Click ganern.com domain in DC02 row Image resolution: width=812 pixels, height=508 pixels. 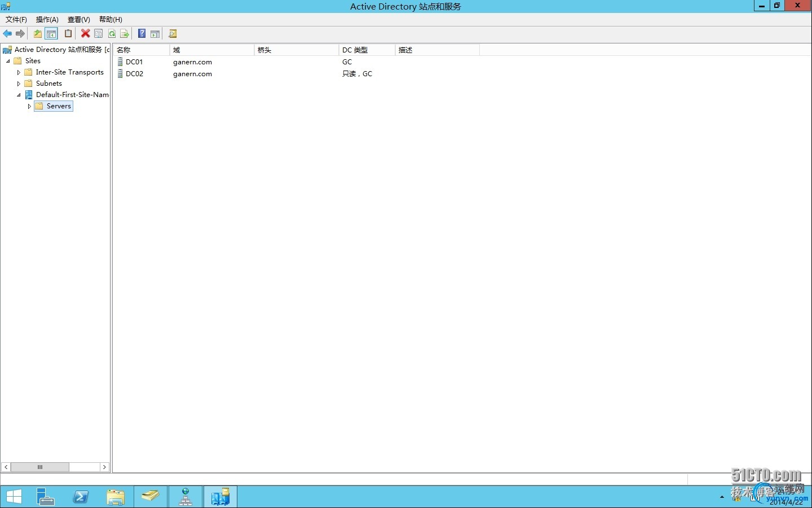(x=192, y=74)
